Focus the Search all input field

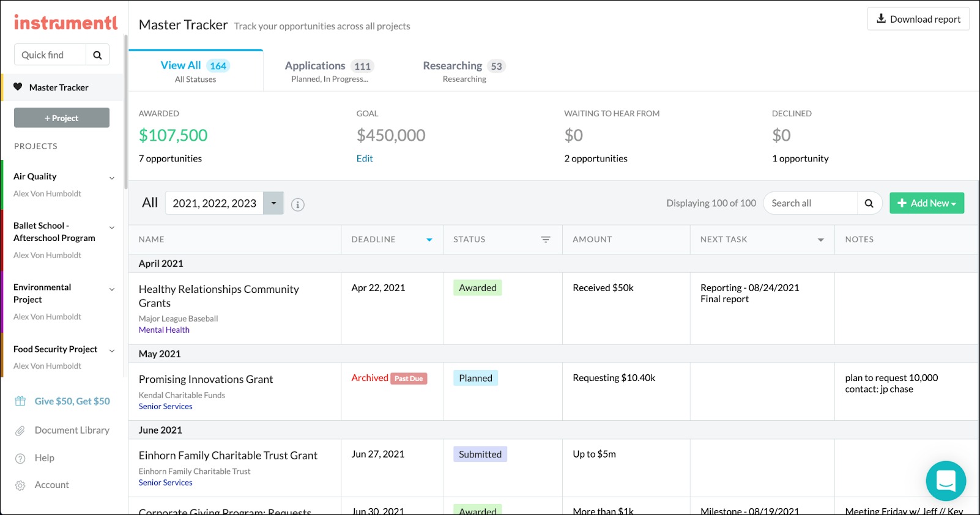click(810, 203)
